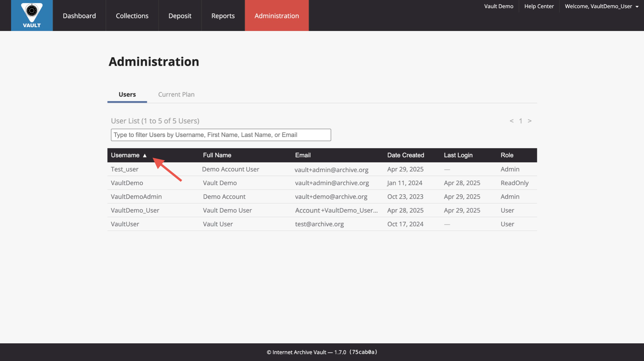The width and height of the screenshot is (644, 361).
Task: Open the Collections menu item
Action: [132, 15]
